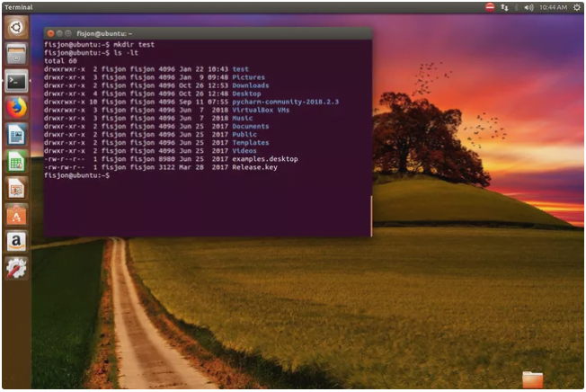Click "pycharm-community-2018.2.3" in the listing
Viewport: 586px width, 392px height.
pyautogui.click(x=285, y=102)
